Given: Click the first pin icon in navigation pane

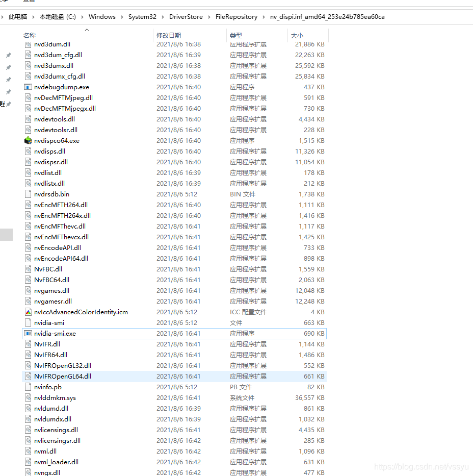Looking at the screenshot, I should pos(9,55).
